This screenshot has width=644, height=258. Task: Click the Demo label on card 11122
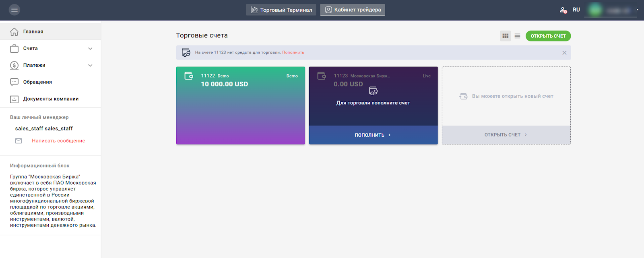292,76
